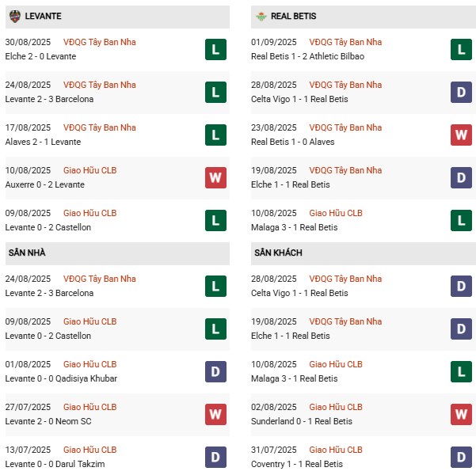Viewport: 476px width, 475px height.
Task: Click the W badge for Sunderland 0-1 Real Betis
Action: point(461,414)
